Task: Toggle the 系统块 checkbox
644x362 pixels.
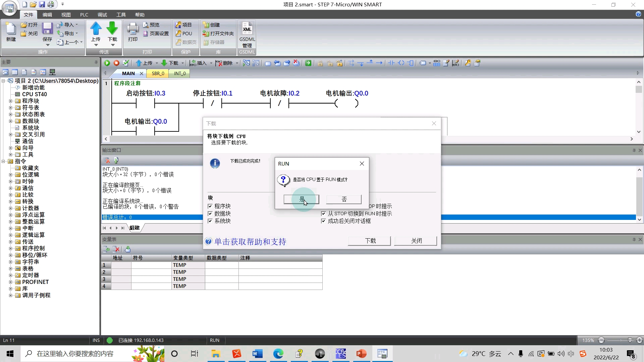Action: [210, 221]
